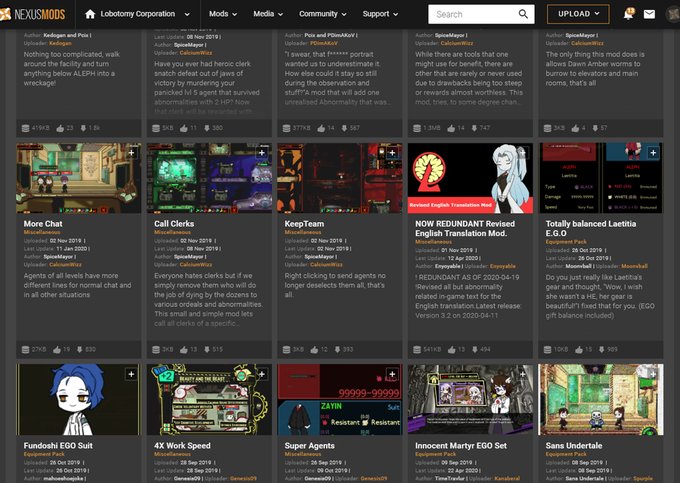
Task: Click plus icon on Innocent Martyr EGO Set thumbnail
Action: 523,374
